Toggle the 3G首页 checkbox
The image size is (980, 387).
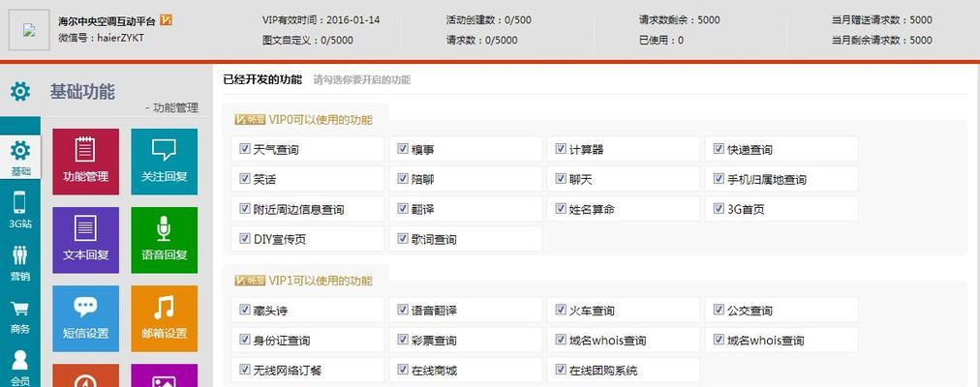tap(719, 208)
